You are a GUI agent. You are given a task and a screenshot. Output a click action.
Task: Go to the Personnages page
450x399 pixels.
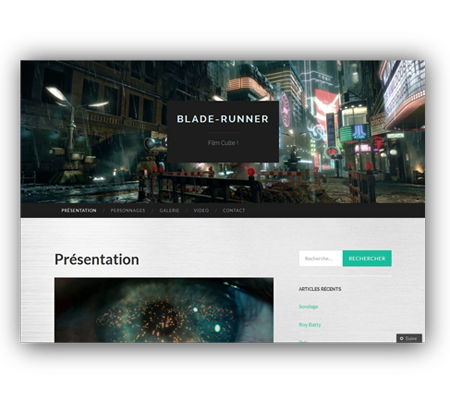click(128, 210)
